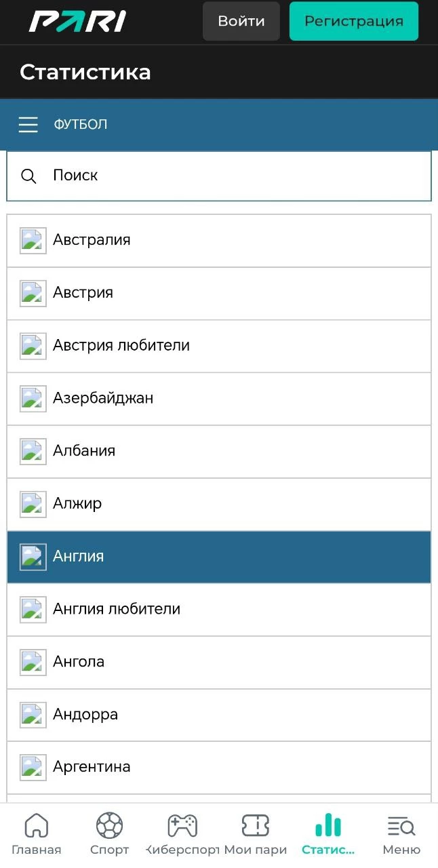
Task: Click the Алжир flag thumbnail
Action: (33, 505)
